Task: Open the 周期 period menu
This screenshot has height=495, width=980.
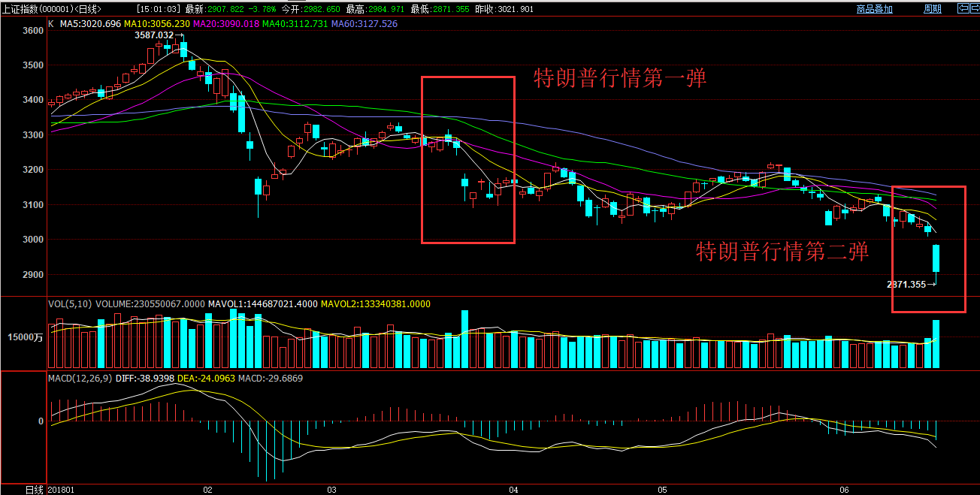Action: [x=932, y=9]
